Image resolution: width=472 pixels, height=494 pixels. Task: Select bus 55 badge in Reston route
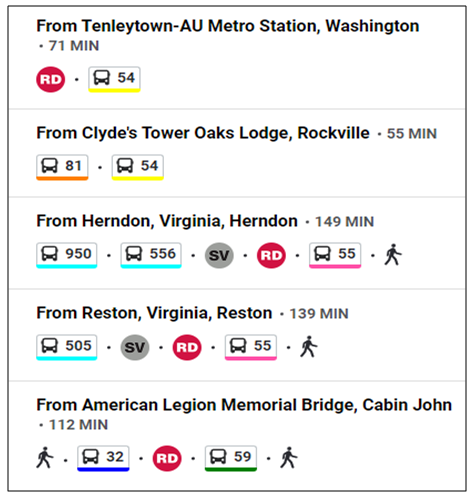[251, 347]
